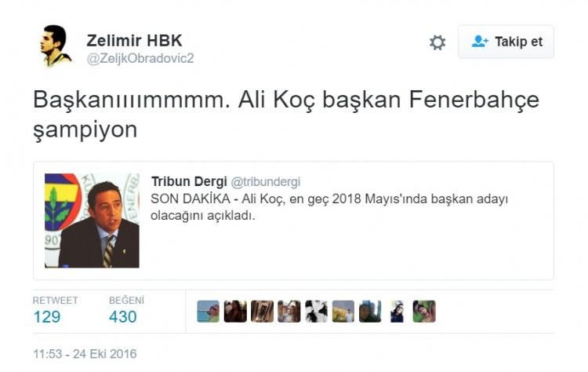
Task: Open the last liker avatar thumbnail
Action: (x=424, y=312)
